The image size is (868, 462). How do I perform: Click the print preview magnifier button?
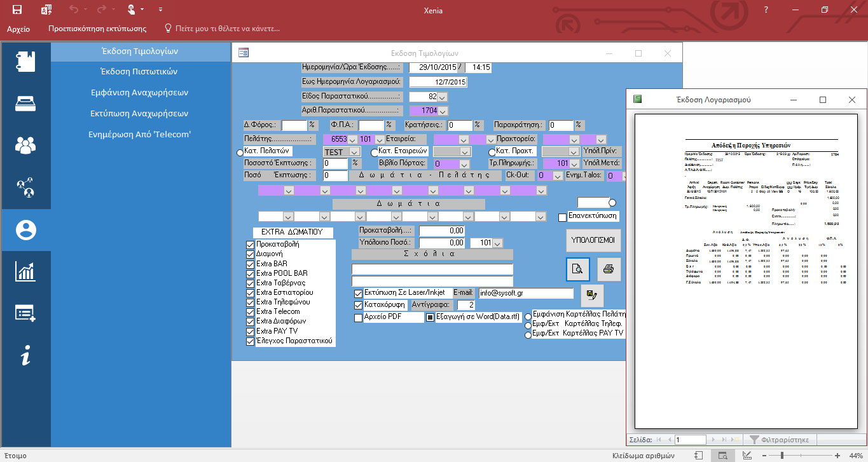(577, 269)
